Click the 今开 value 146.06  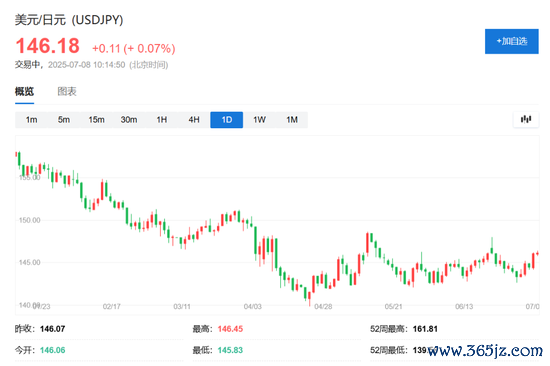52,350
